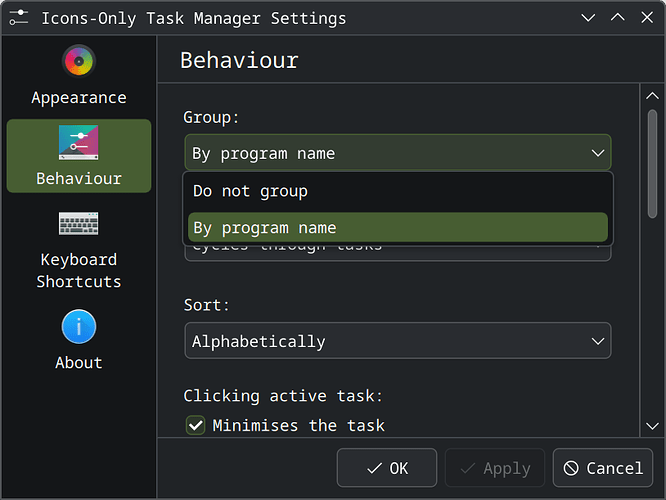666x500 pixels.
Task: Collapse the Group combo box
Action: pos(397,153)
